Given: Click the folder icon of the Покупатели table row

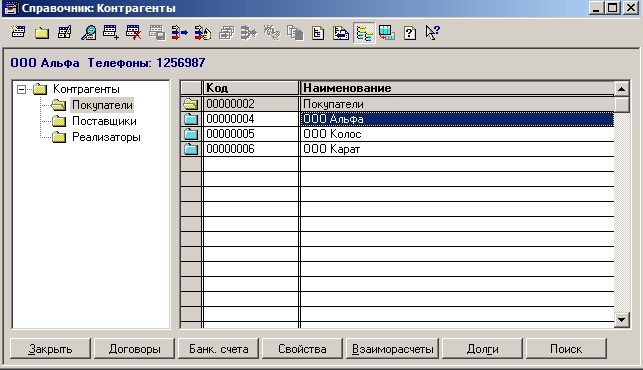Looking at the screenshot, I should click(191, 104).
